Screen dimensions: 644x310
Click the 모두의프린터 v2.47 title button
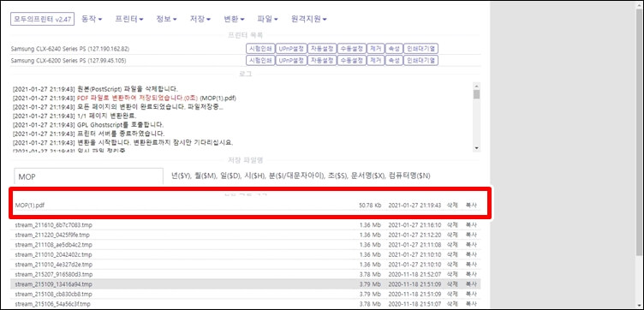(x=42, y=20)
